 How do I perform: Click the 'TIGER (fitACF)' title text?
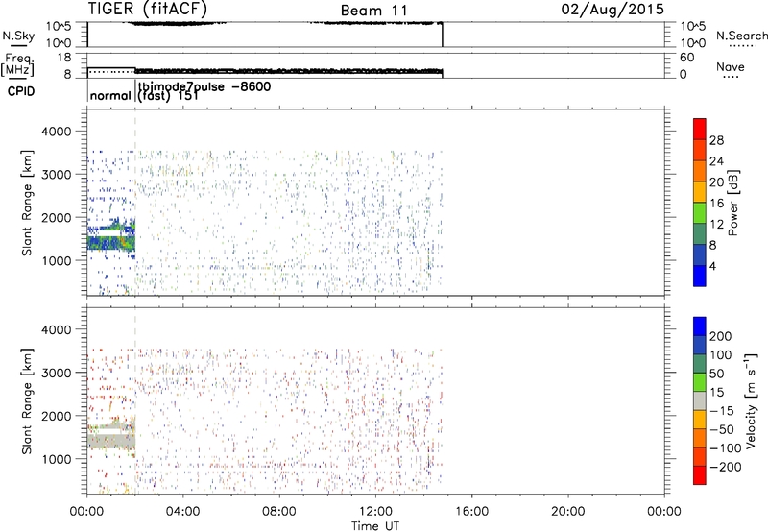(x=148, y=9)
